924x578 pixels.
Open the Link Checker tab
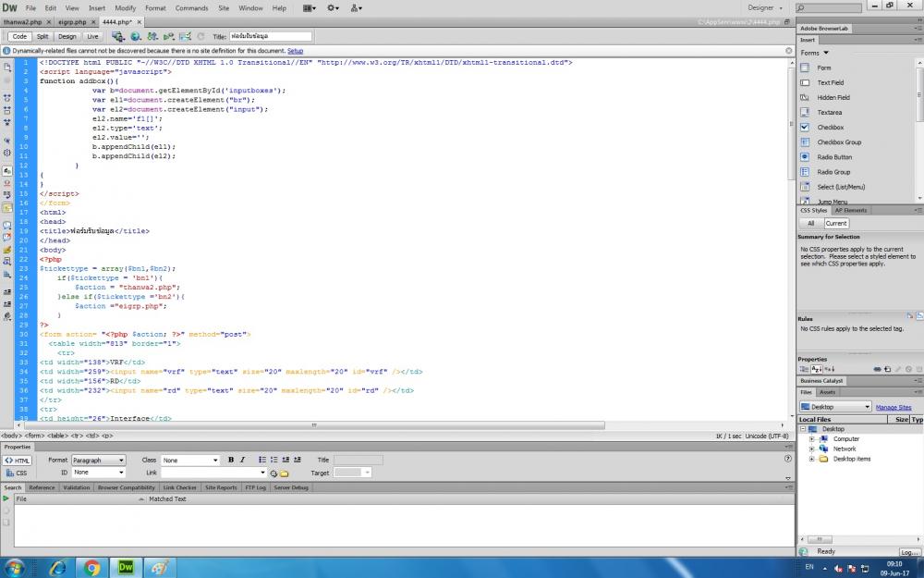180,487
